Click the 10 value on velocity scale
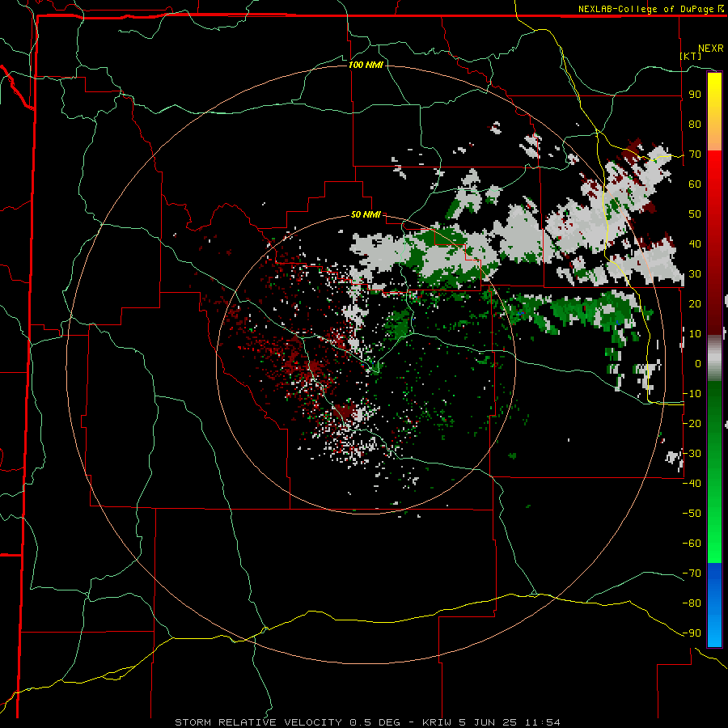This screenshot has width=728, height=728. click(x=695, y=334)
